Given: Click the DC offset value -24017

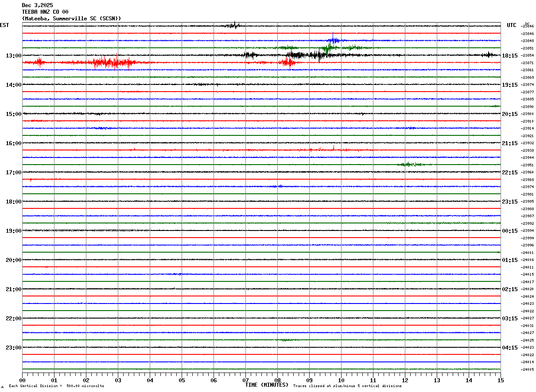Looking at the screenshot, I should [527, 282].
